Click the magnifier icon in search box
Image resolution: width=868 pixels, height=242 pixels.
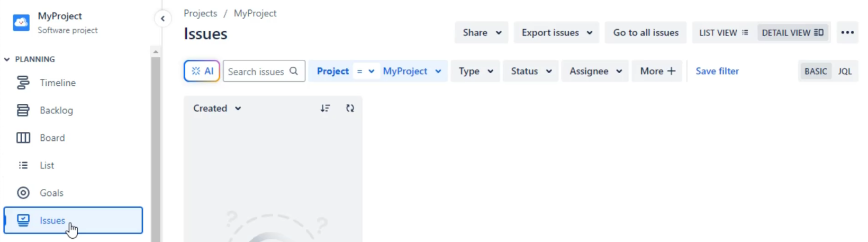point(294,71)
